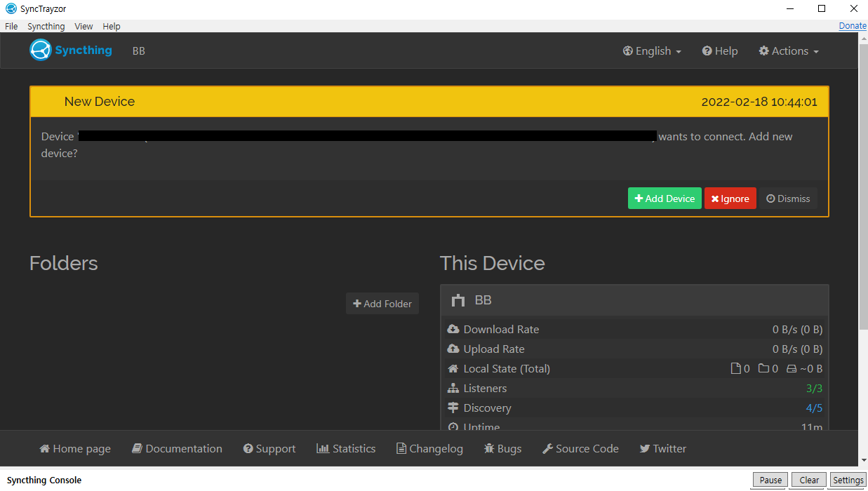Add the new device with Add Device
The height and width of the screenshot is (491, 868).
pyautogui.click(x=665, y=199)
